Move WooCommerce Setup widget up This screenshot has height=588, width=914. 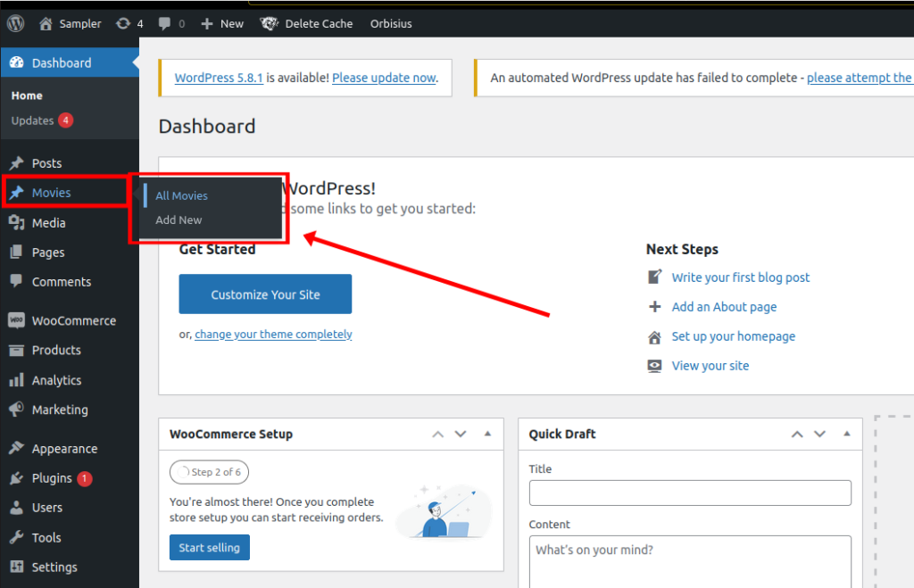click(x=437, y=435)
